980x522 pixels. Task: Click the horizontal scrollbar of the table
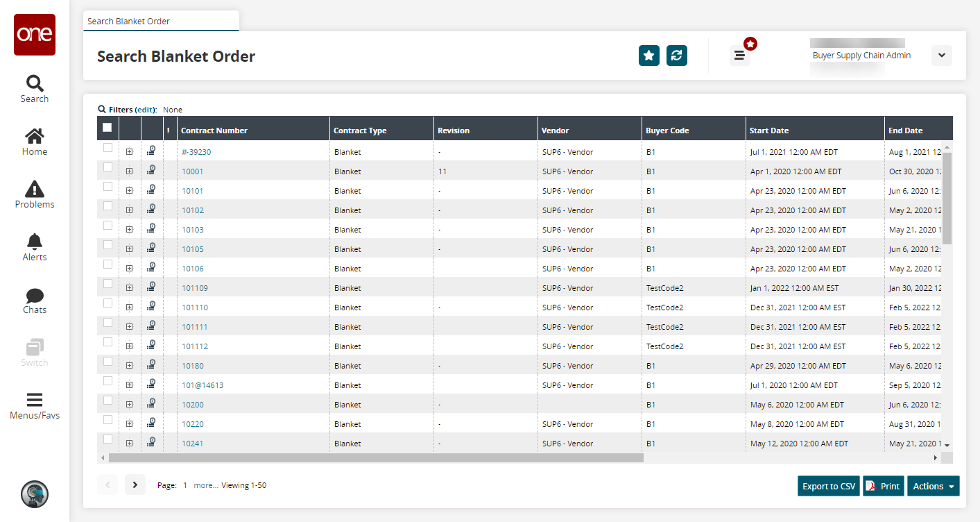click(x=376, y=457)
